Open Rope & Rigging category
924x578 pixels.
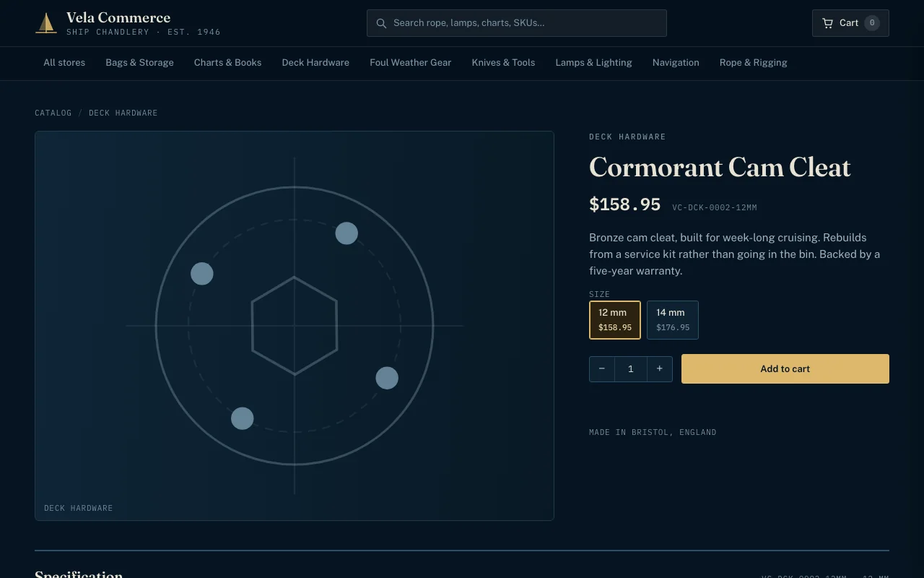coord(753,63)
